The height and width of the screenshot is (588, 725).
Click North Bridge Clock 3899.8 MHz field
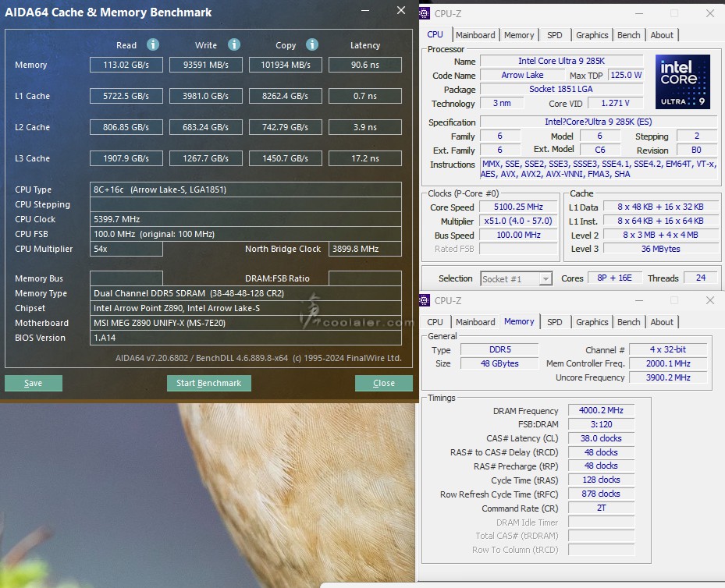click(x=364, y=249)
